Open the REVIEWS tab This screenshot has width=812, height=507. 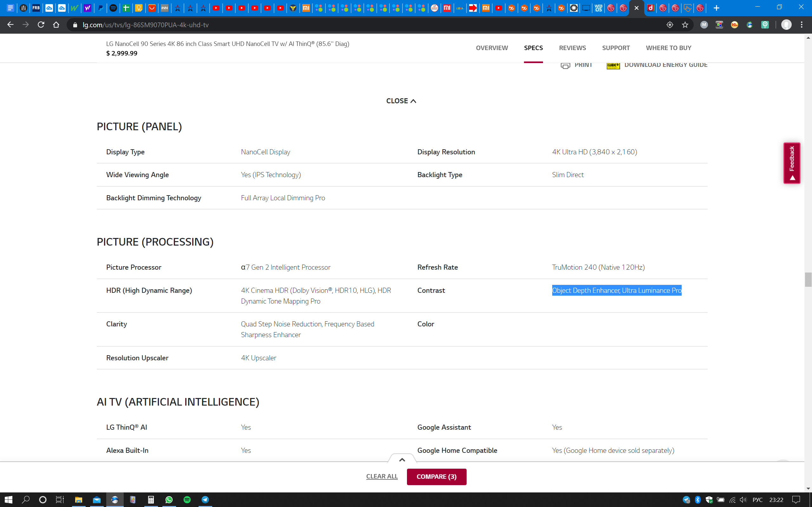click(573, 48)
